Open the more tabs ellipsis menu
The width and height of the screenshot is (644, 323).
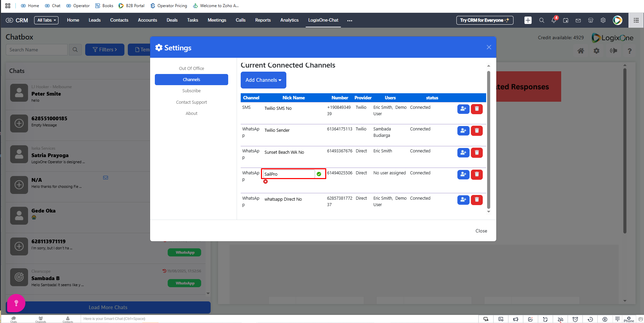coord(350,21)
